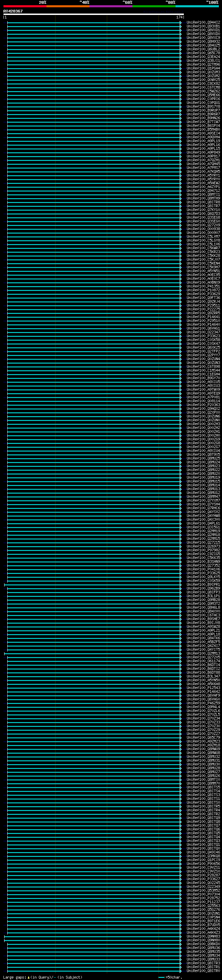Click label UniRef100_Q9M4L4

click(203, 707)
